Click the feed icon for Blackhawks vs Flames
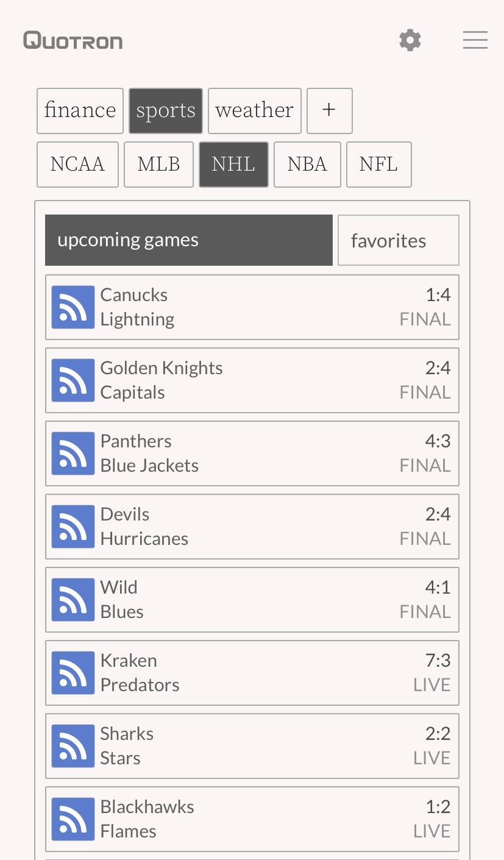504x860 pixels. coord(73,819)
